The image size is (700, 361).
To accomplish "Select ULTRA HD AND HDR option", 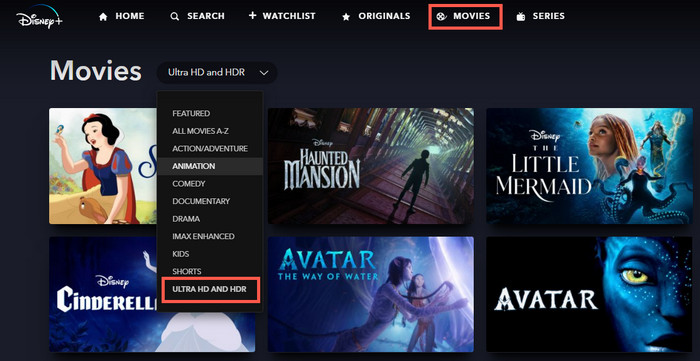I will point(210,290).
